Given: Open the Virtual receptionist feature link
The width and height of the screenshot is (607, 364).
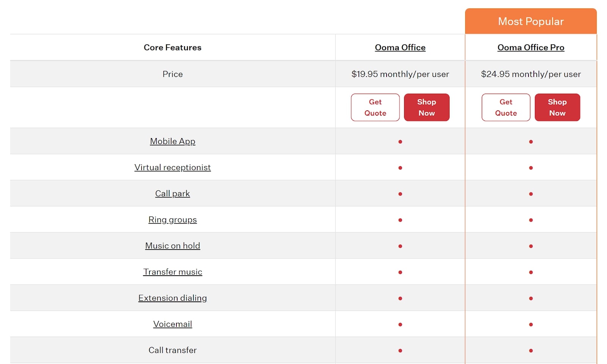Looking at the screenshot, I should (x=173, y=167).
